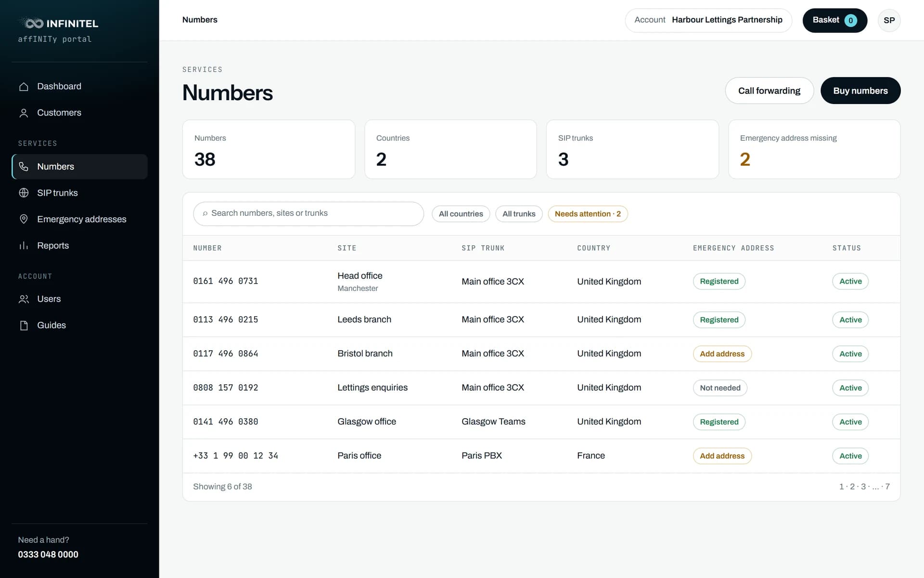
Task: Click the Customers person icon
Action: [24, 113]
